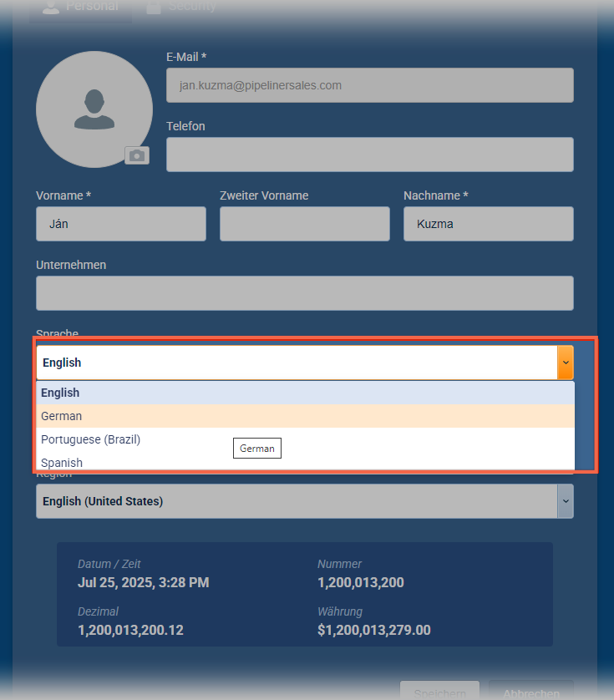This screenshot has height=700, width=614.
Task: Click the Region field showing English (United States)
Action: click(297, 501)
